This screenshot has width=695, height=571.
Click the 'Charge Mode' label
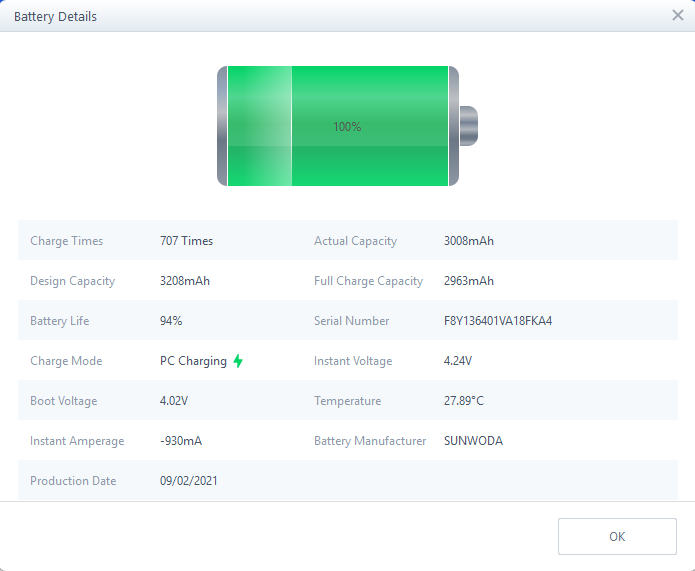coord(66,361)
